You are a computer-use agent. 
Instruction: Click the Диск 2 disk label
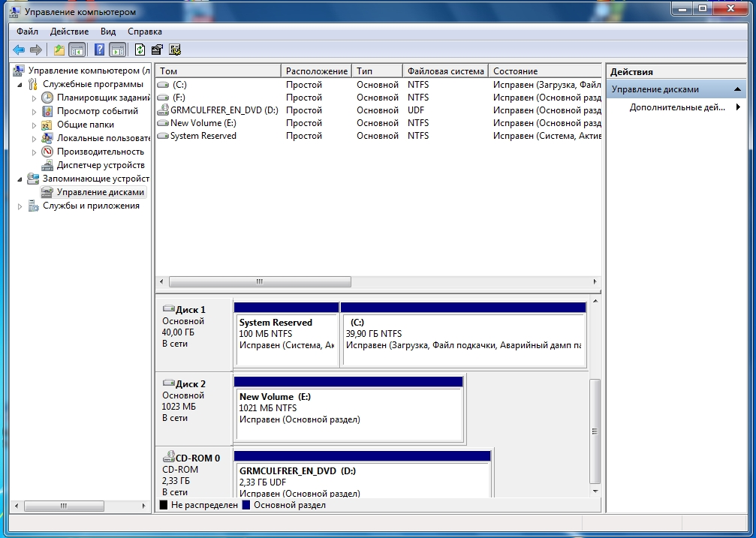point(190,383)
